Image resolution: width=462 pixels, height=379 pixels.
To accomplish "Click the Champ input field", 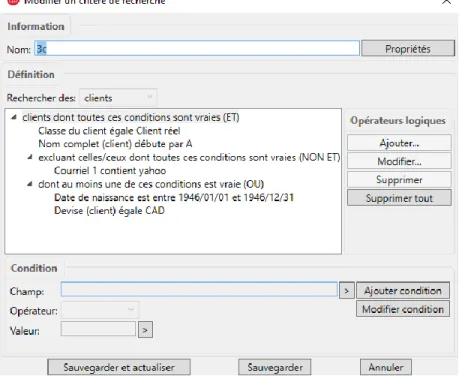I will [199, 289].
